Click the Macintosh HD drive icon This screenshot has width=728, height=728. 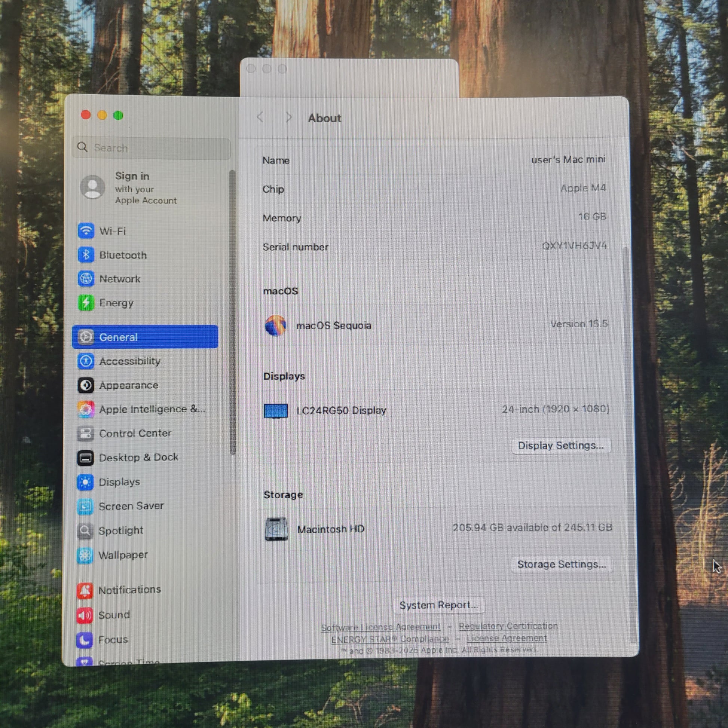tap(276, 529)
